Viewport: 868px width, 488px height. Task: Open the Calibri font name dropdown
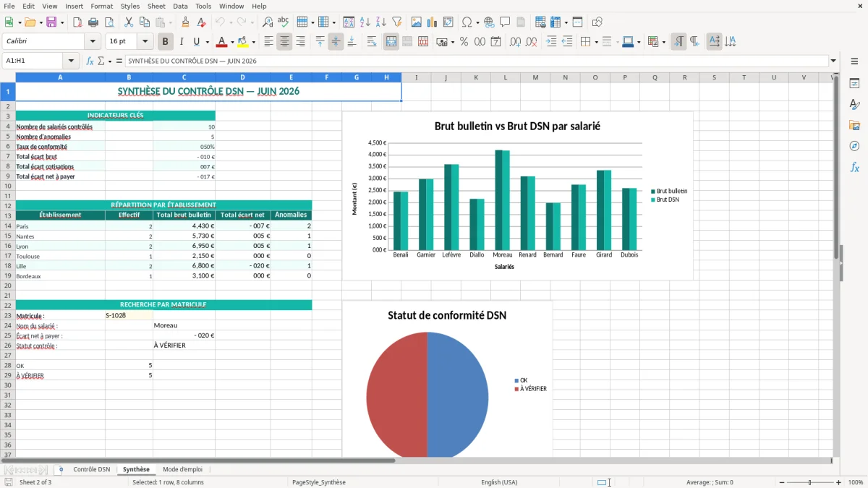pos(93,42)
